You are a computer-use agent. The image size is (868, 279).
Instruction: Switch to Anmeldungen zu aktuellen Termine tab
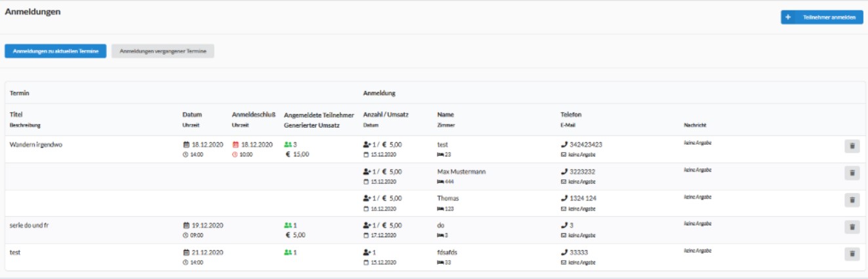click(56, 51)
